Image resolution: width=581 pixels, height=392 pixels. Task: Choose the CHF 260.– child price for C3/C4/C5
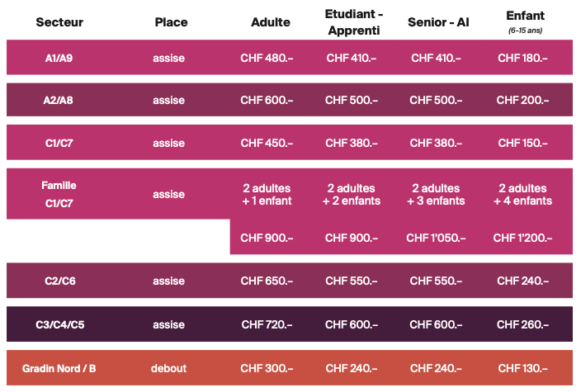pyautogui.click(x=522, y=324)
